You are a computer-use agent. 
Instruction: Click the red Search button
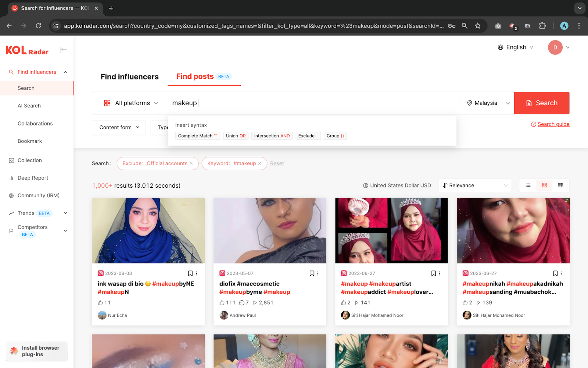[542, 103]
